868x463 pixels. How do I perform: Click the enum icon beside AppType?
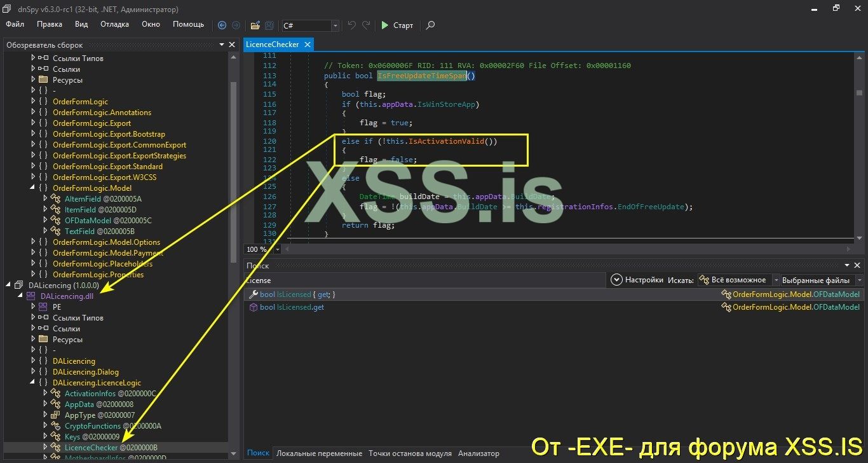[56, 415]
